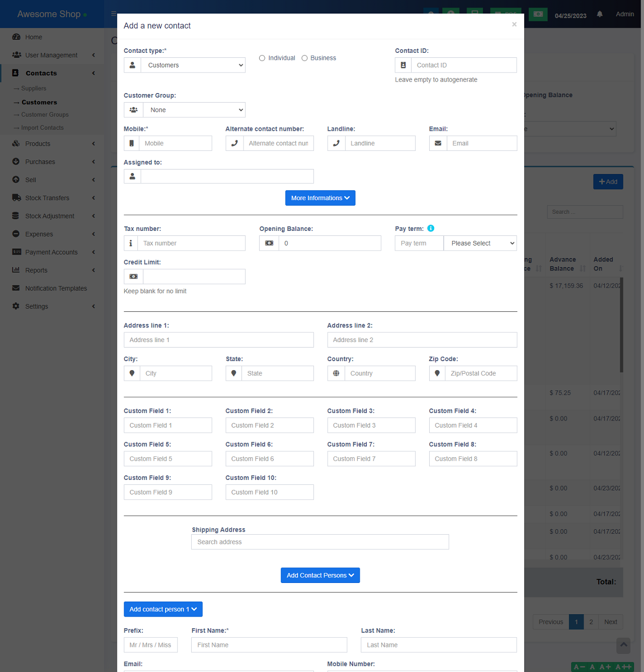Click the info icon next to Pay term

click(x=431, y=228)
